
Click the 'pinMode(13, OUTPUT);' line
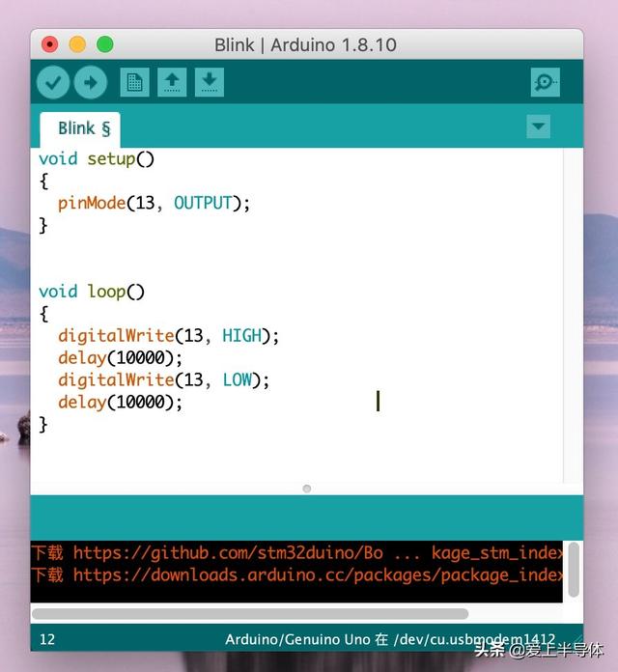pyautogui.click(x=154, y=203)
